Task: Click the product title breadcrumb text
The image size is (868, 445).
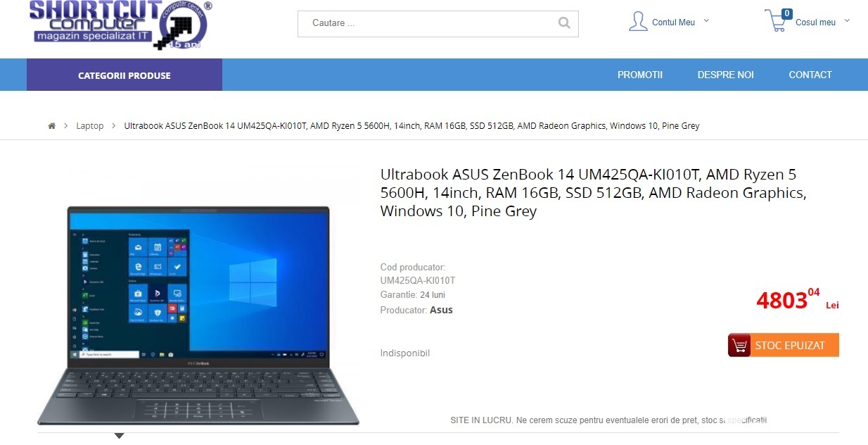Action: pyautogui.click(x=411, y=126)
